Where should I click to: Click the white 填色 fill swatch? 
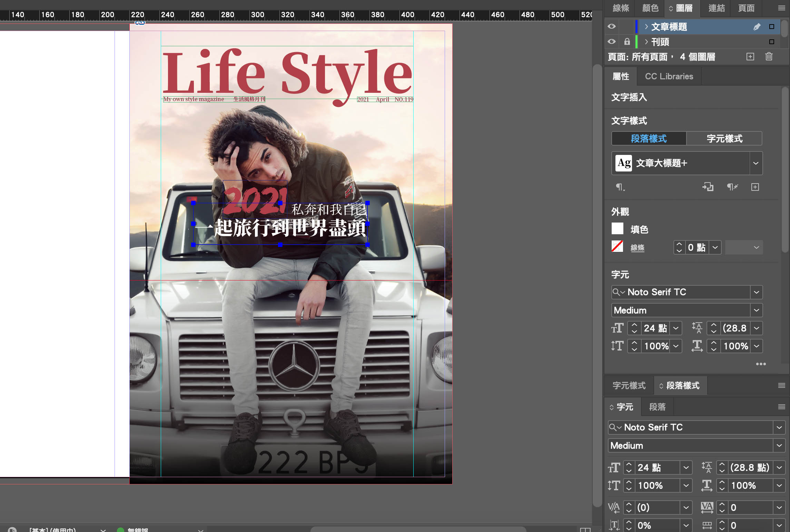617,229
